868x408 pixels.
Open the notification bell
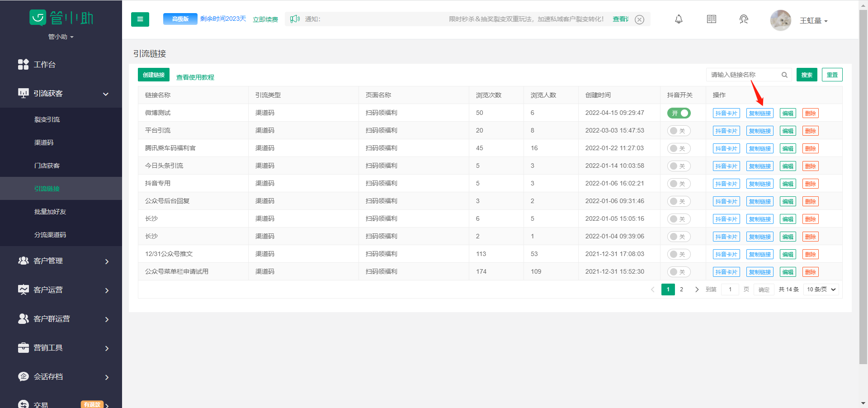pos(679,19)
